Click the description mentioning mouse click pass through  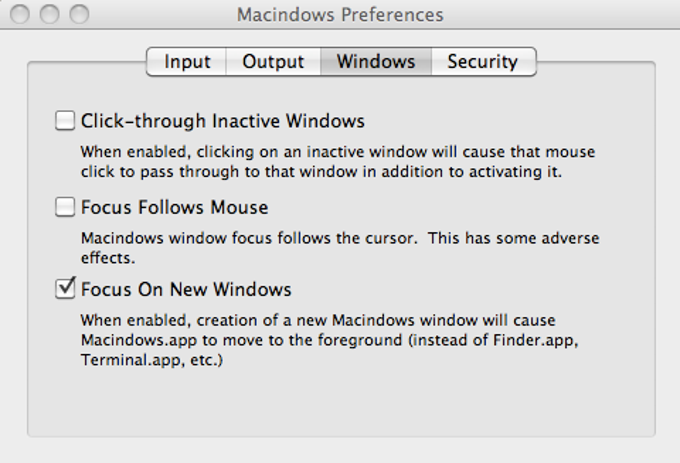(337, 162)
